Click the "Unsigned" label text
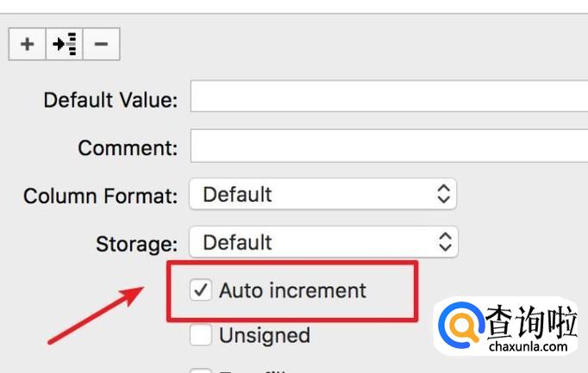The height and width of the screenshot is (373, 588). 264,334
